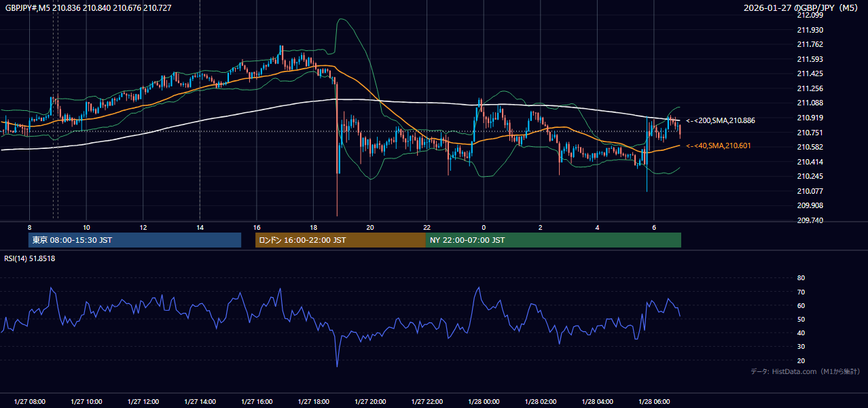This screenshot has width=868, height=408.
Task: Click RSI scale level 60
Action: (x=801, y=305)
